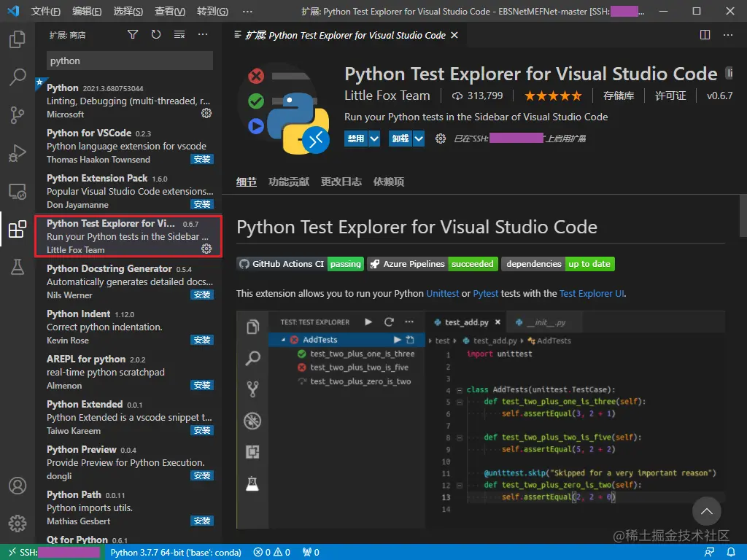Click the five-star rating of the extension

click(x=553, y=96)
